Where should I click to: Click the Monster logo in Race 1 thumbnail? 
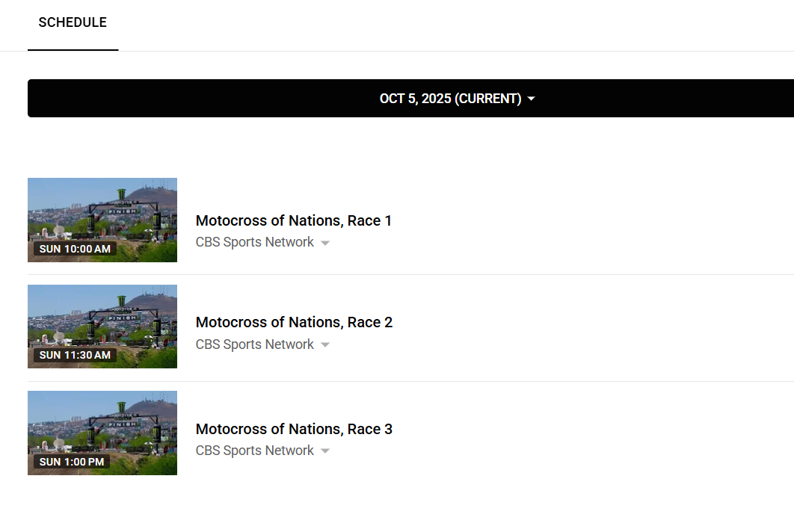[x=121, y=195]
